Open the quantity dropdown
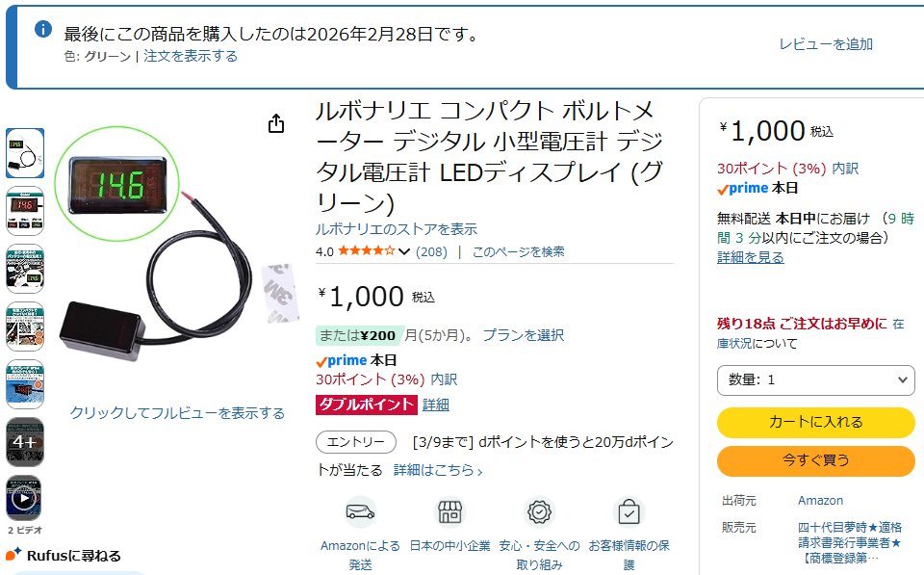 pos(815,379)
